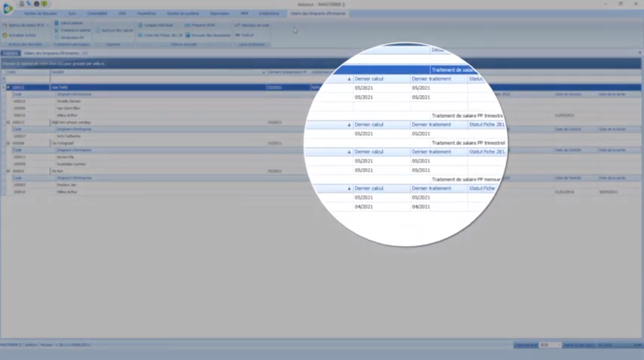Switch to the Paramètres ribbon tab
The image size is (644, 360).
pos(146,14)
